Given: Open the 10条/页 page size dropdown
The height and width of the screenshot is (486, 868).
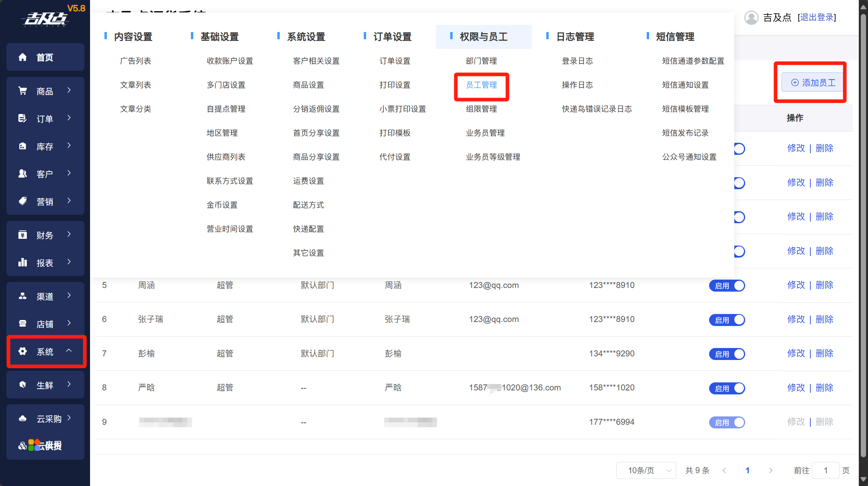Looking at the screenshot, I should coord(646,470).
